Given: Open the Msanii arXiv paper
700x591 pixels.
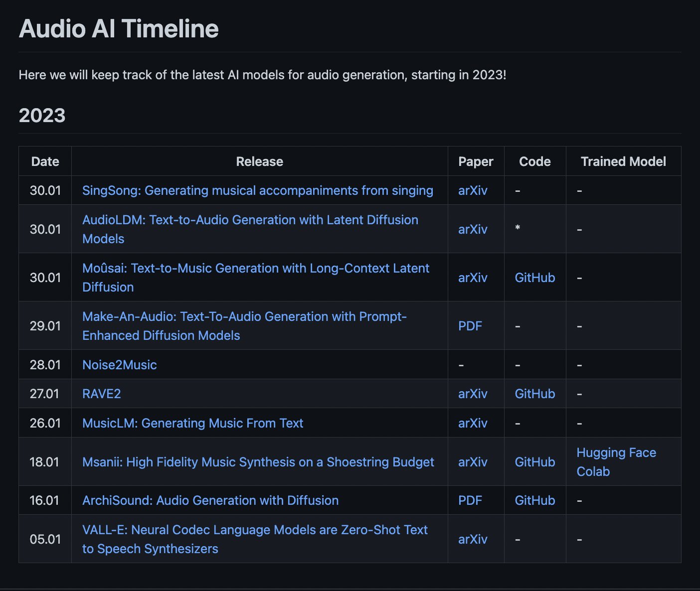Looking at the screenshot, I should coord(472,462).
